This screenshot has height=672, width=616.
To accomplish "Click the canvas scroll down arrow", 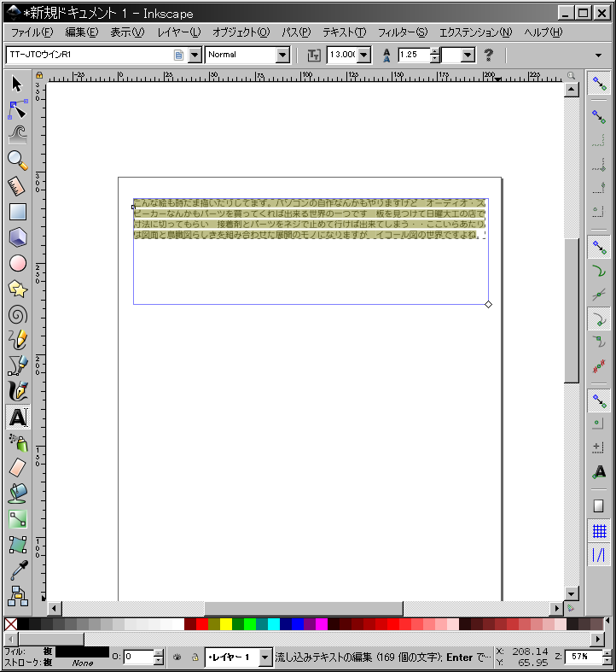I will [x=572, y=594].
